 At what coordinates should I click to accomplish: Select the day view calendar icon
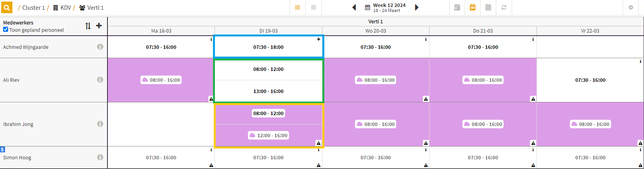[457, 7]
